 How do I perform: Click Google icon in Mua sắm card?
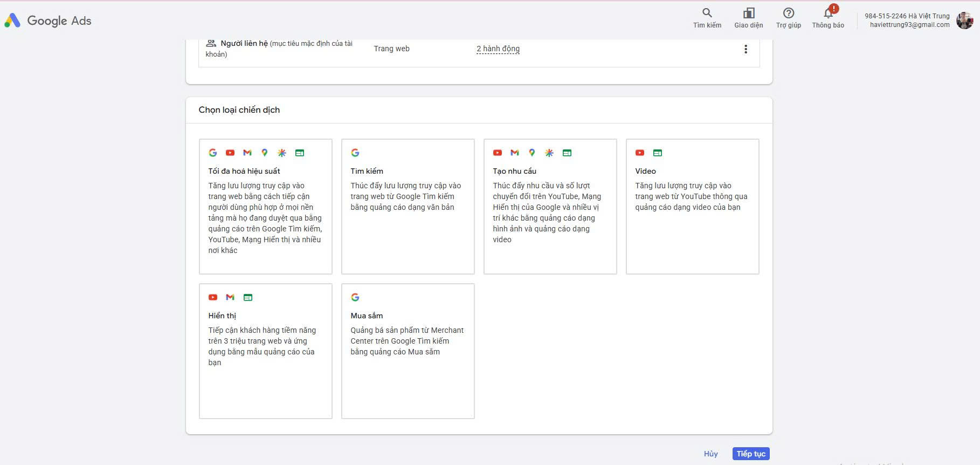(x=355, y=297)
